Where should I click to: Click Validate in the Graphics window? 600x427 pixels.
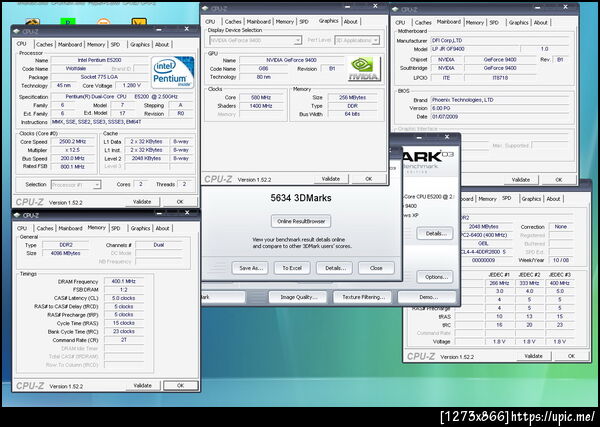(331, 179)
